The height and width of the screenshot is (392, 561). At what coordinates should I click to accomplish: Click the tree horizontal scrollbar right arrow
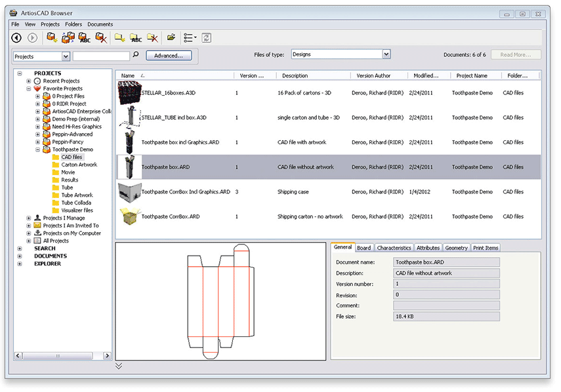[106, 355]
